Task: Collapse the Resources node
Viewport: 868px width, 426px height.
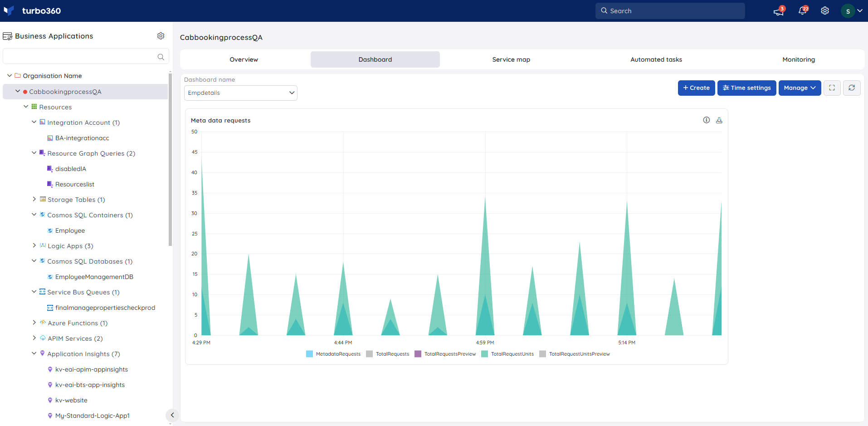Action: click(x=26, y=107)
